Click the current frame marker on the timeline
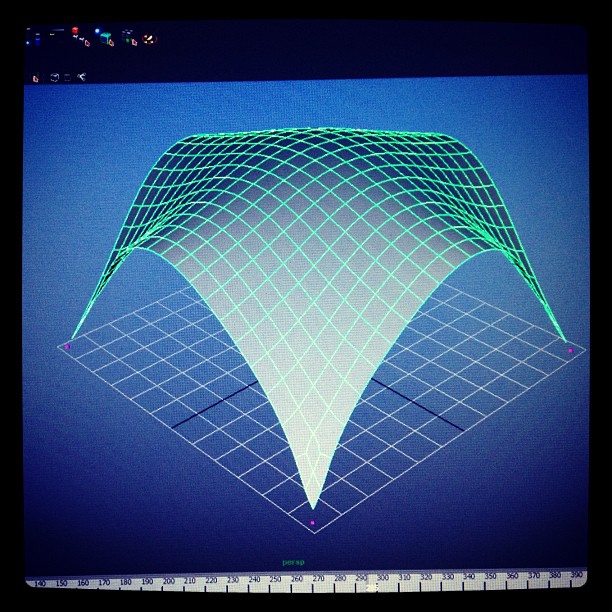 click(x=372, y=586)
